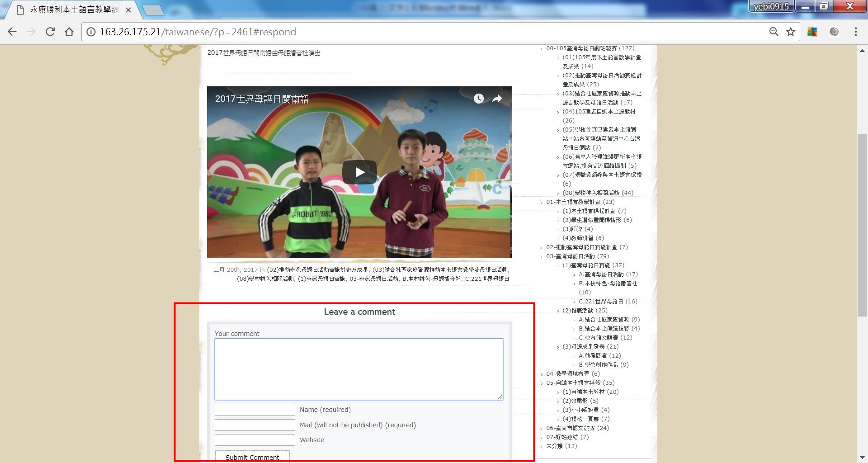Screen dimensions: 868x463
Task: Open a new browser tab
Action: point(153,10)
